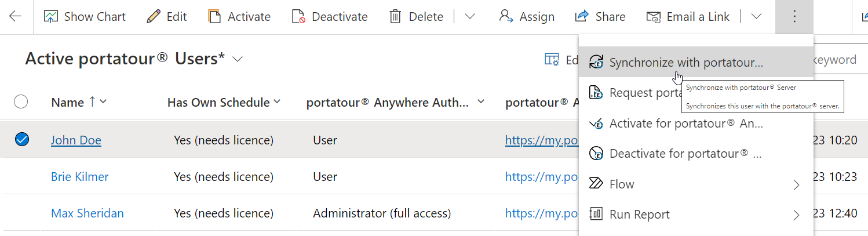This screenshot has height=236, width=868.
Task: Click the Share arrow icon
Action: (x=582, y=17)
